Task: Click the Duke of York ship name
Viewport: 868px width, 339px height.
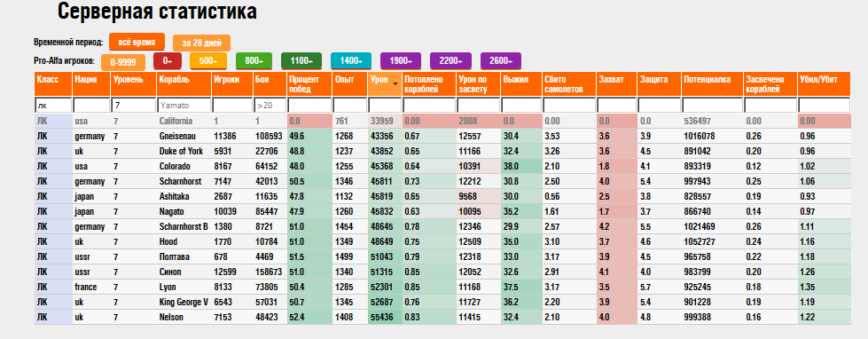Action: click(x=181, y=151)
